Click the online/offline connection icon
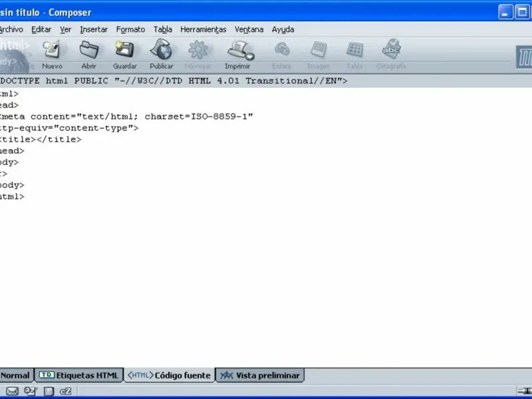Image resolution: width=532 pixels, height=399 pixels. [x=525, y=391]
